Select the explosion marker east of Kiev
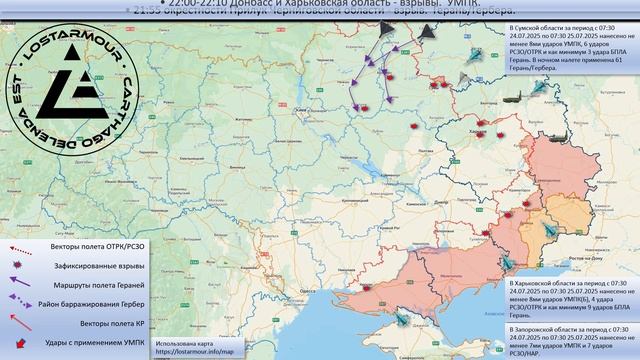 click(364, 109)
